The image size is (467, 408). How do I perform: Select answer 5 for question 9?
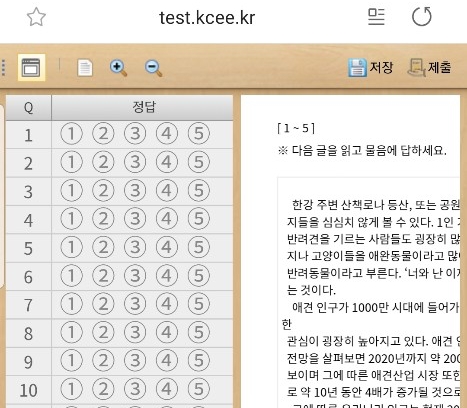(199, 361)
